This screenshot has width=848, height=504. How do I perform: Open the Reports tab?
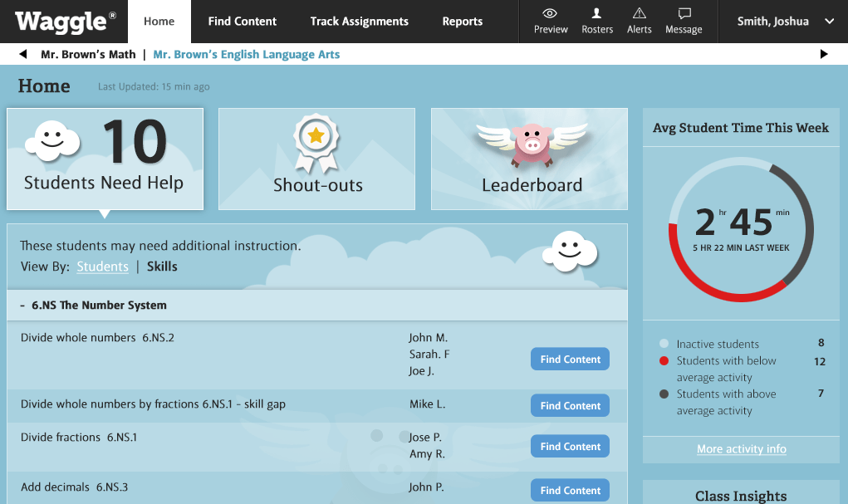pyautogui.click(x=462, y=22)
